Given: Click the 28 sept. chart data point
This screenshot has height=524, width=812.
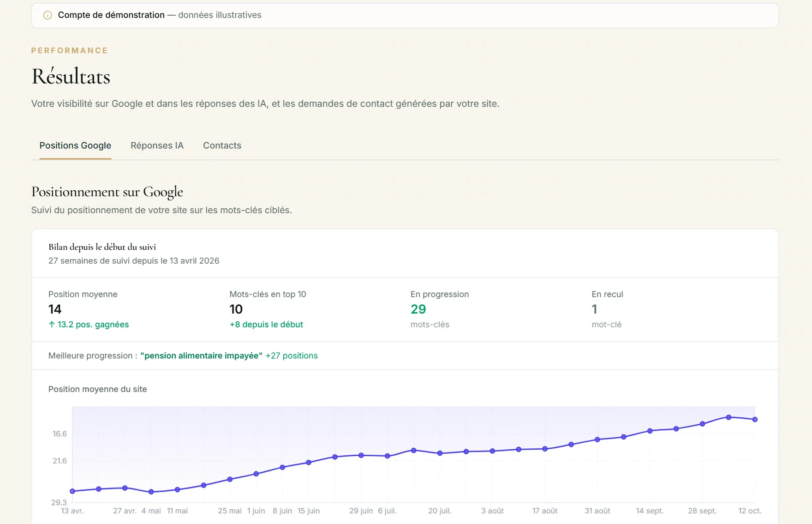Looking at the screenshot, I should click(702, 424).
